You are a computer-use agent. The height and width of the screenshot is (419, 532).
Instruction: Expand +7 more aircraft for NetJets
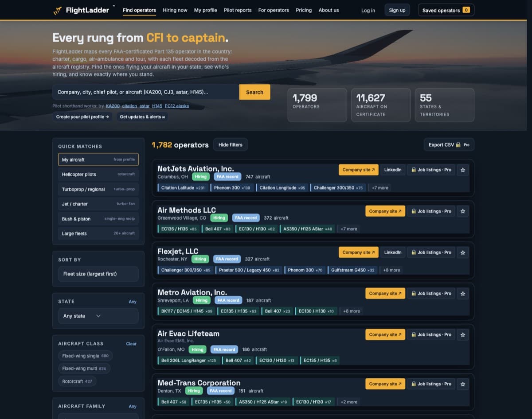tap(380, 188)
